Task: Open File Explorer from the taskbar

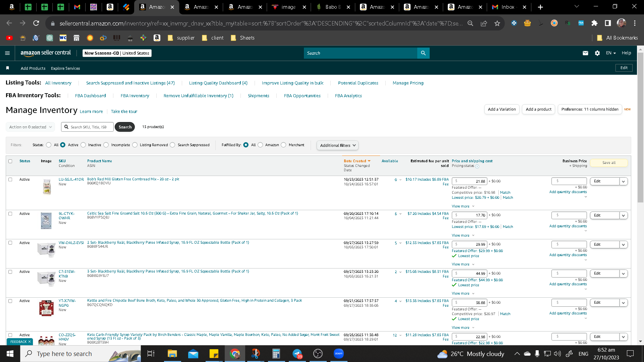Action: [x=172, y=354]
